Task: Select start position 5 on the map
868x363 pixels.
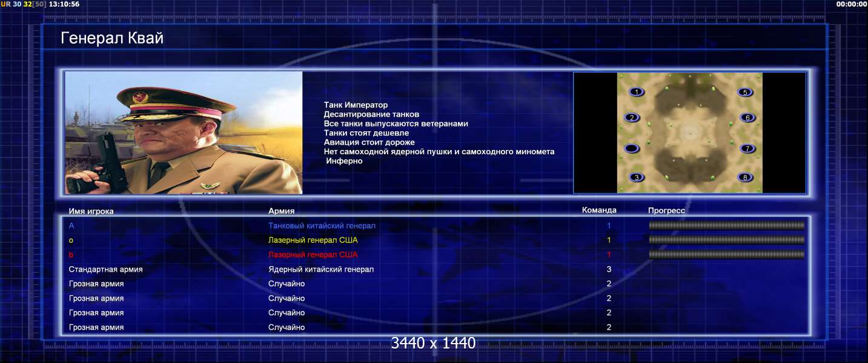Action: tap(745, 92)
